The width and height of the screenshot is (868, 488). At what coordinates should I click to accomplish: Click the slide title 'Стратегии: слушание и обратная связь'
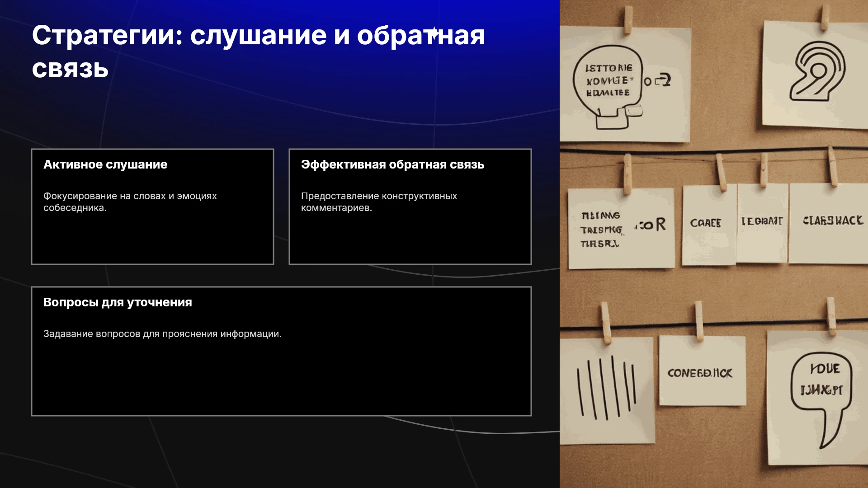258,52
